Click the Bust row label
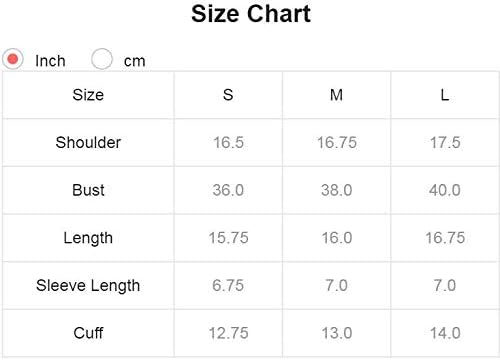The width and height of the screenshot is (500, 360). click(88, 190)
